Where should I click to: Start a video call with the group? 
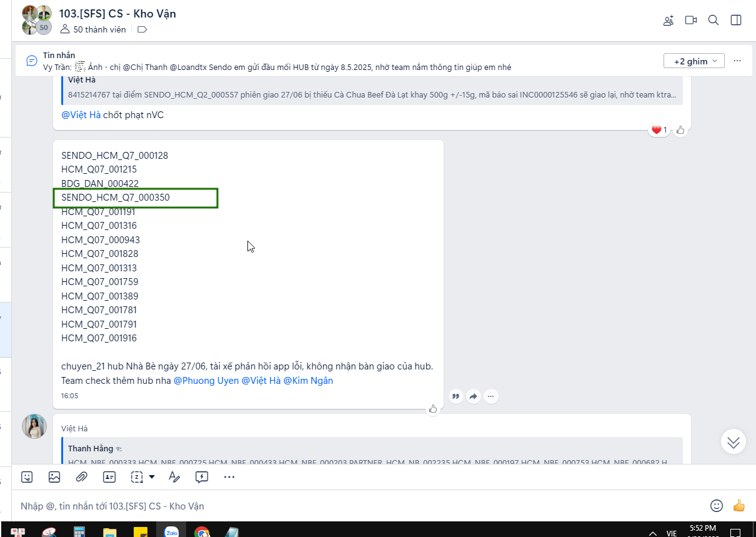point(691,20)
